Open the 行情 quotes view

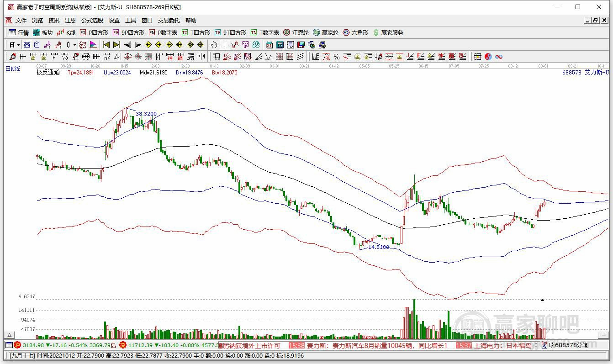point(19,32)
